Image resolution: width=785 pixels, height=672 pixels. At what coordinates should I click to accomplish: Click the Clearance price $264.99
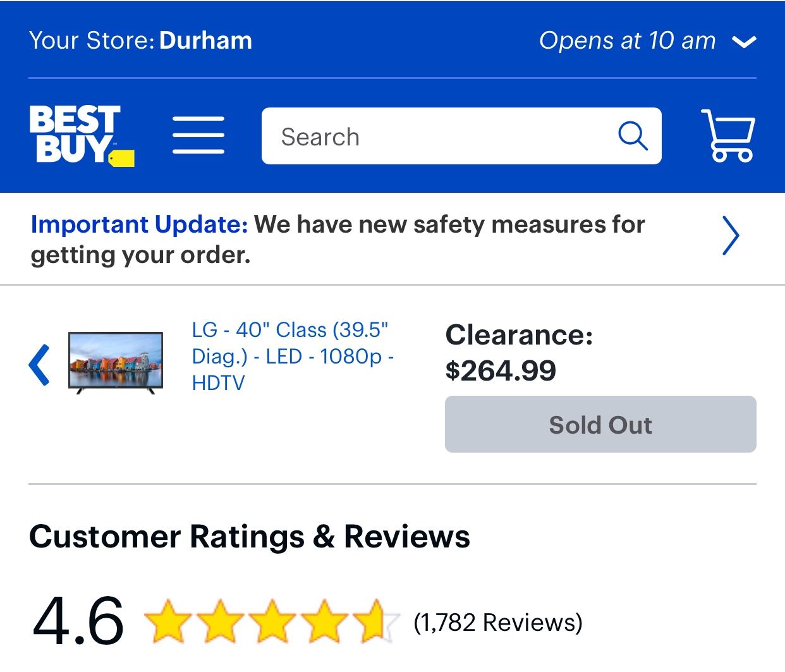[501, 370]
